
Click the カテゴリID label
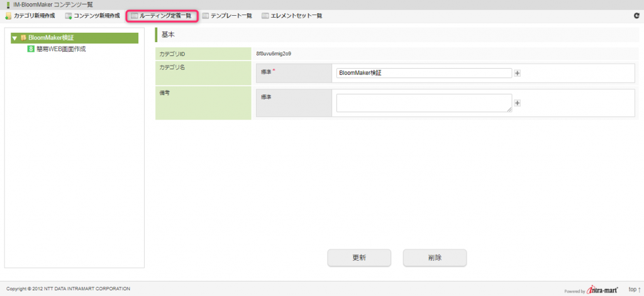click(172, 54)
